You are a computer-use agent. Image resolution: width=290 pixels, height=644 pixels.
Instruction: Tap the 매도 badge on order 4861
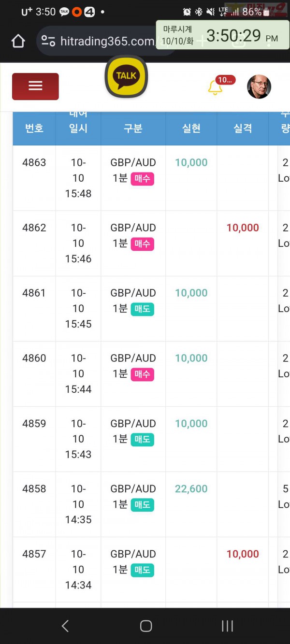coord(143,309)
